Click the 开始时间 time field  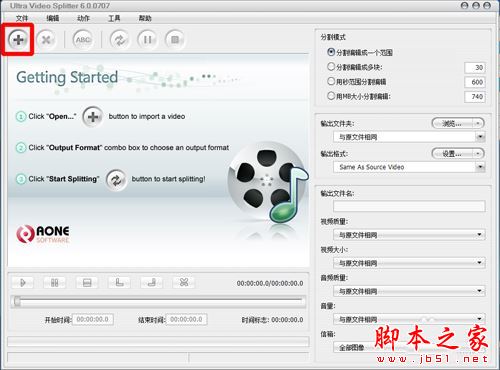(93, 319)
